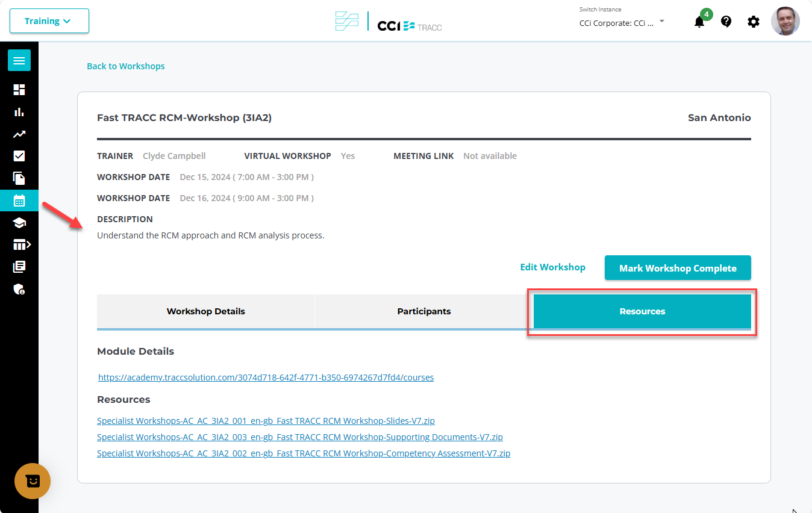Expand the hamburger sidebar menu
Viewport: 812px width, 513px height.
(19, 61)
